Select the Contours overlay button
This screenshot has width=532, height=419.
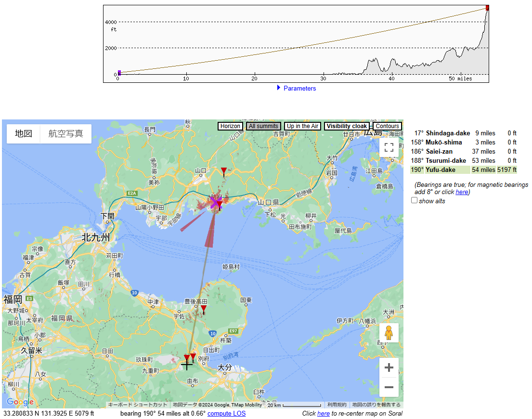point(387,126)
